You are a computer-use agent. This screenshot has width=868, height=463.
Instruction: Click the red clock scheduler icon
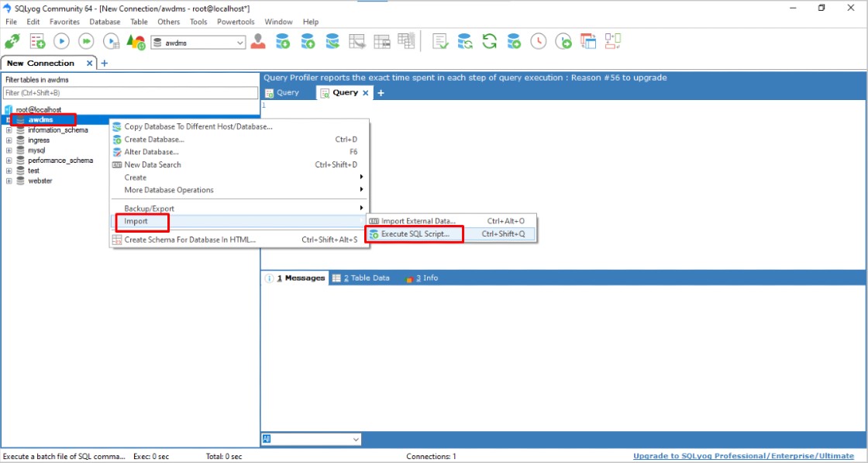pos(539,42)
